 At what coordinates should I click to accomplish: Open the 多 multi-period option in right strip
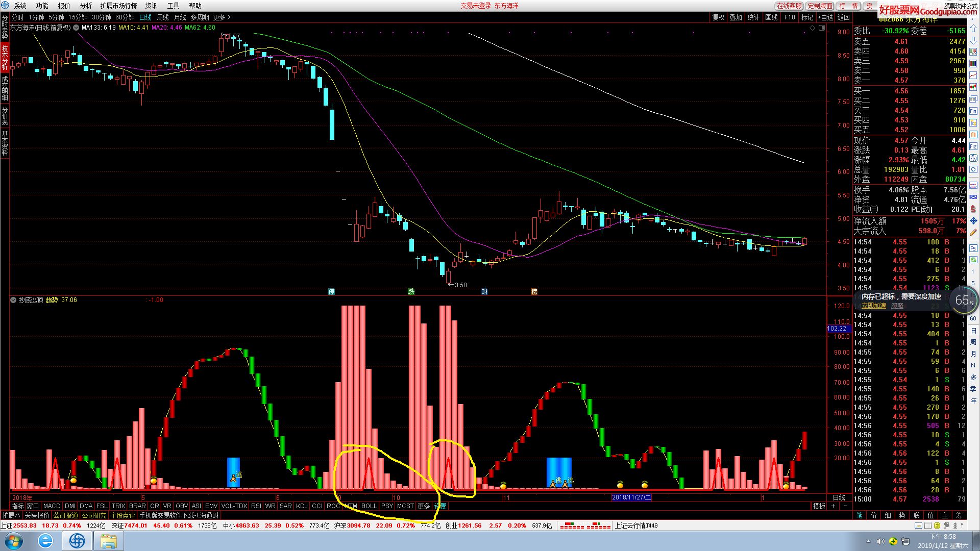(x=973, y=377)
